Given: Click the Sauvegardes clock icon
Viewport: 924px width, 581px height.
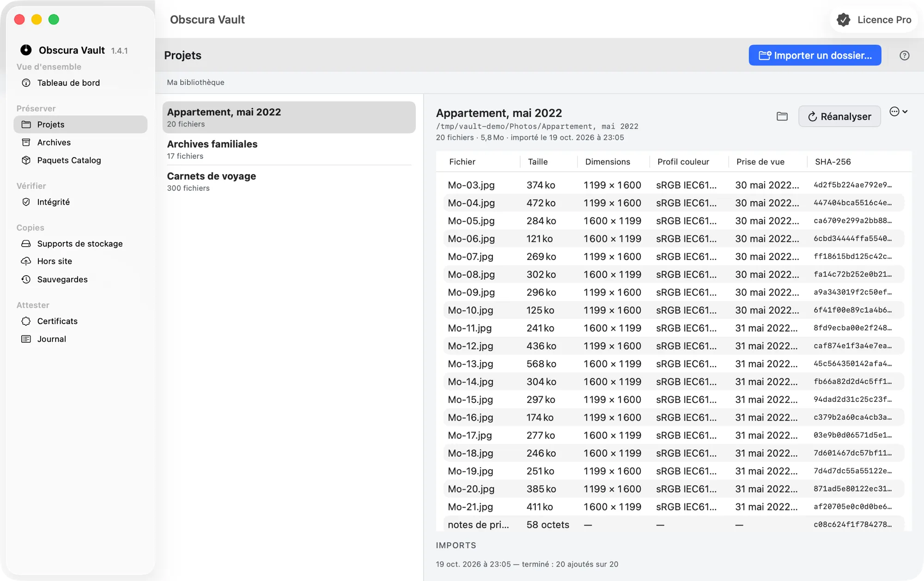Looking at the screenshot, I should tap(26, 279).
